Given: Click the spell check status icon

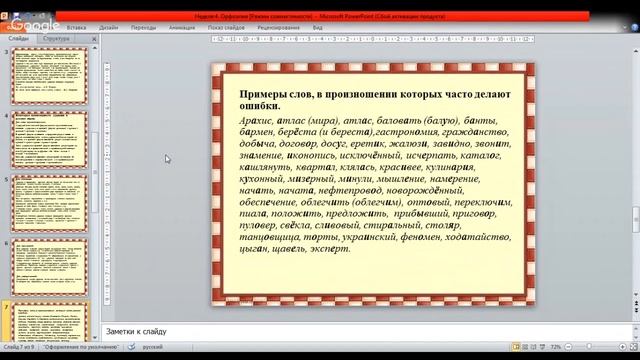Looking at the screenshot, I should coord(131,347).
